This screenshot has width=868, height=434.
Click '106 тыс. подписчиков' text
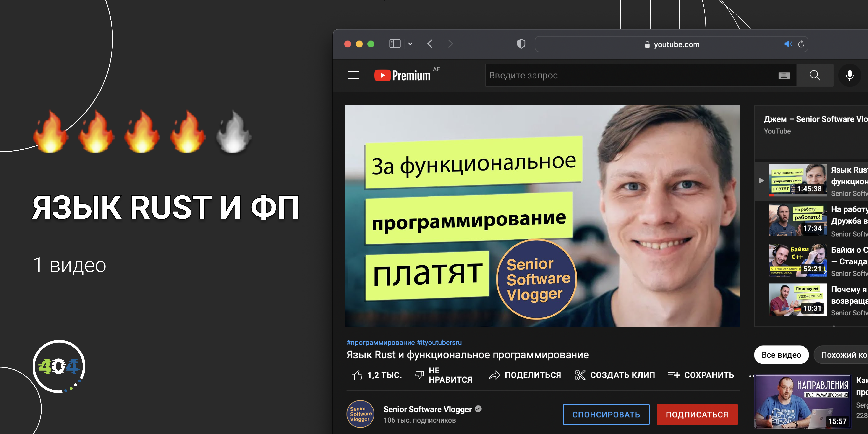tap(420, 420)
